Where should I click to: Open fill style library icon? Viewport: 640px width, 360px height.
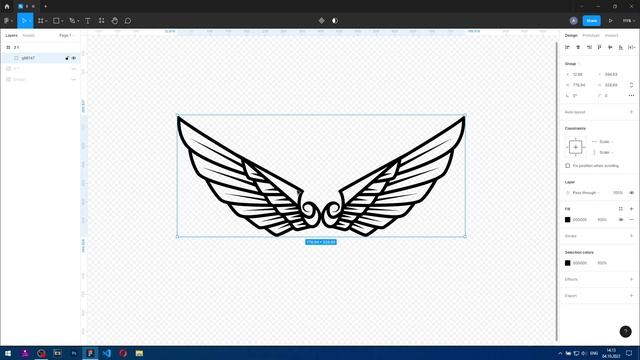(620, 209)
